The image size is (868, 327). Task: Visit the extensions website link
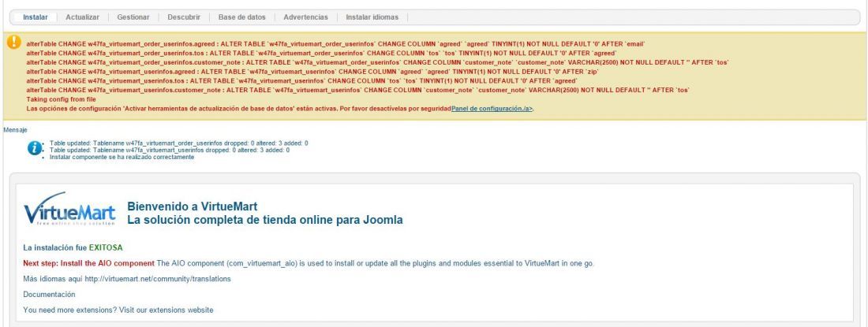(x=118, y=310)
